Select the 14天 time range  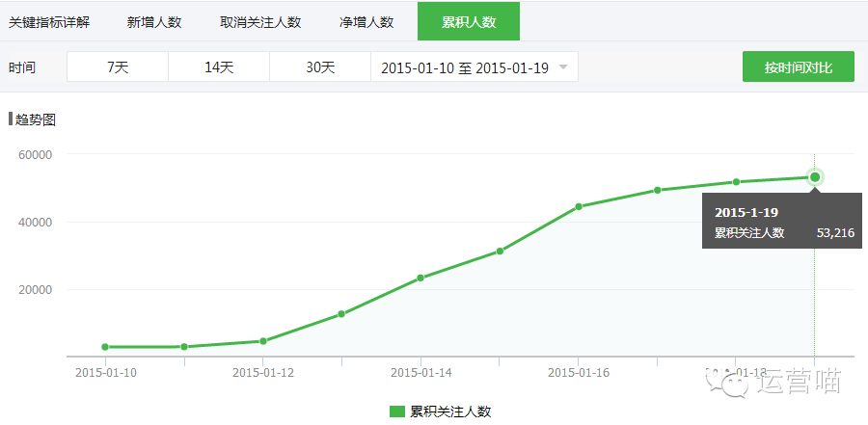(219, 67)
